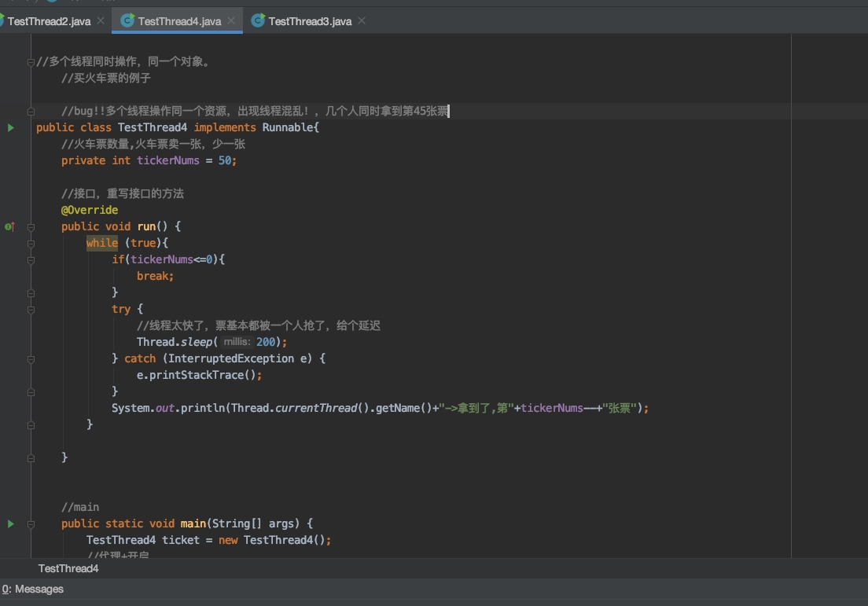Close the TestThread3.java tab

tap(362, 20)
